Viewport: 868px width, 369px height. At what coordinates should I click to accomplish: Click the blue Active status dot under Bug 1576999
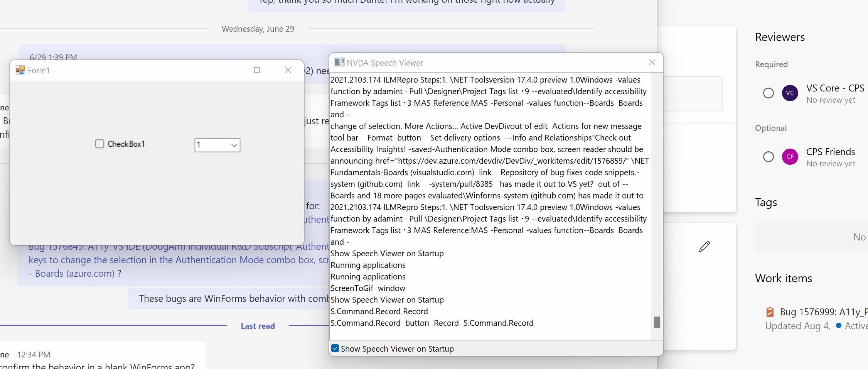[838, 326]
